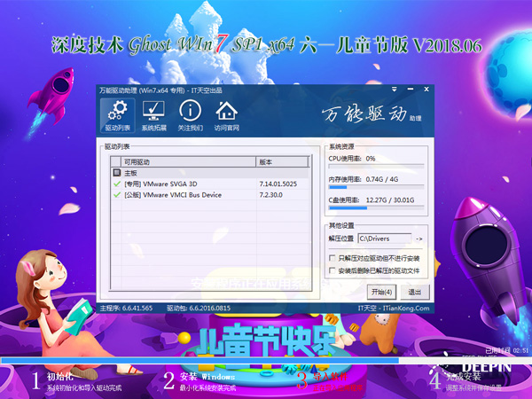Click 主程序: 6.6.41.565 status text

click(126, 308)
